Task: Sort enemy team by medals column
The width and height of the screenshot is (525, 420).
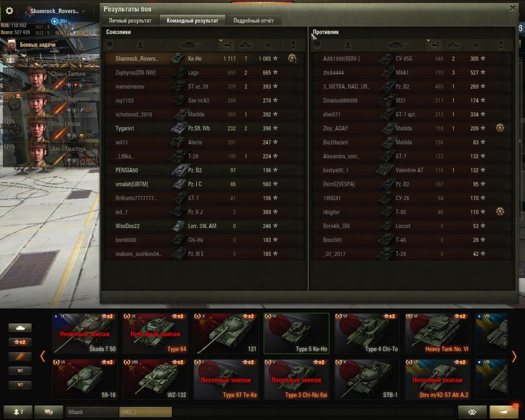Action: tap(501, 45)
